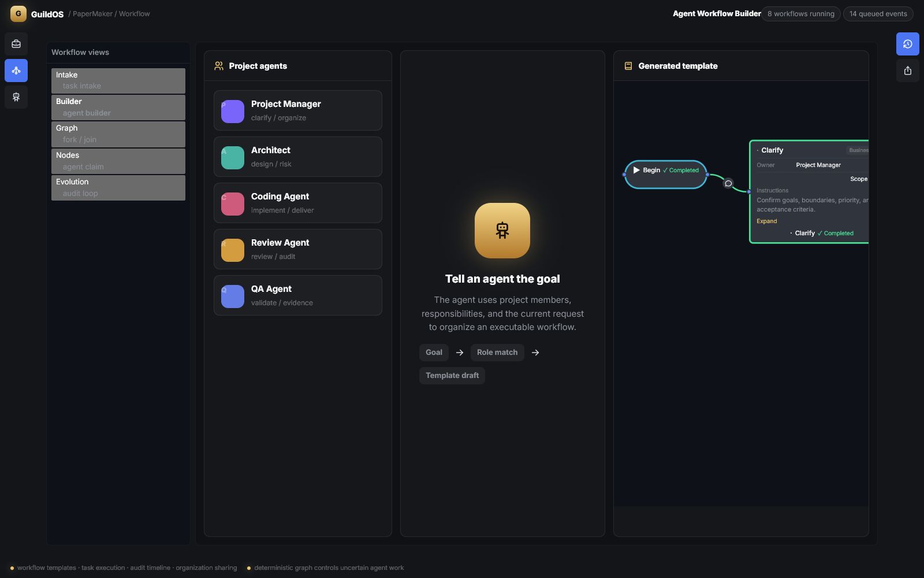
Task: Click the Tell an agent the goal heading
Action: [x=502, y=279]
